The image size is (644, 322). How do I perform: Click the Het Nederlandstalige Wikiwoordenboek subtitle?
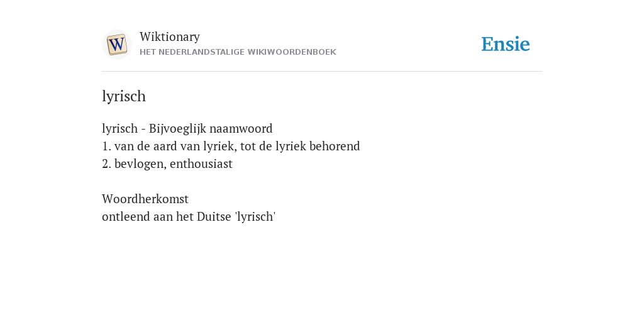point(238,52)
